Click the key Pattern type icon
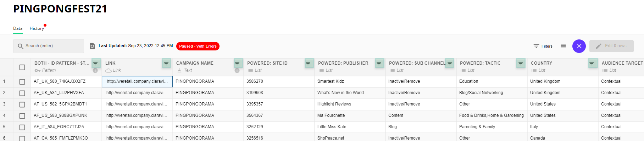Viewport: 644px width, 141px height. point(37,70)
